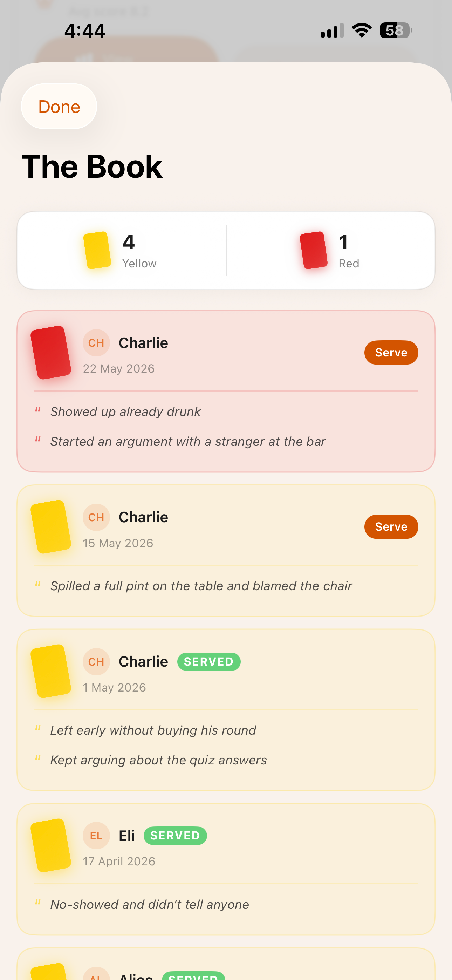452x980 pixels.
Task: Tap Eli's EL avatar badge
Action: point(96,836)
